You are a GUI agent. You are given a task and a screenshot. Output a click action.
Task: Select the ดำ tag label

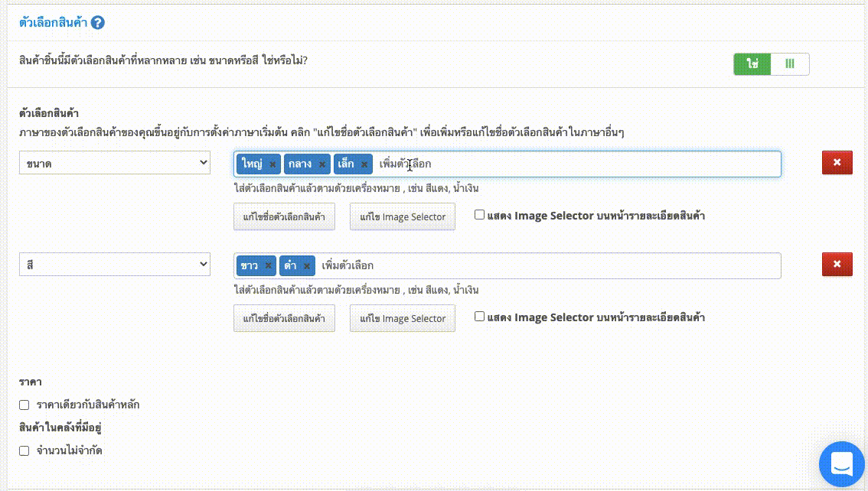pos(290,266)
